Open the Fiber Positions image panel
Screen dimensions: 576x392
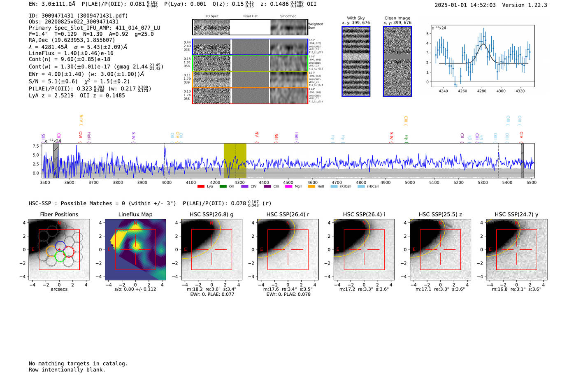[59, 250]
